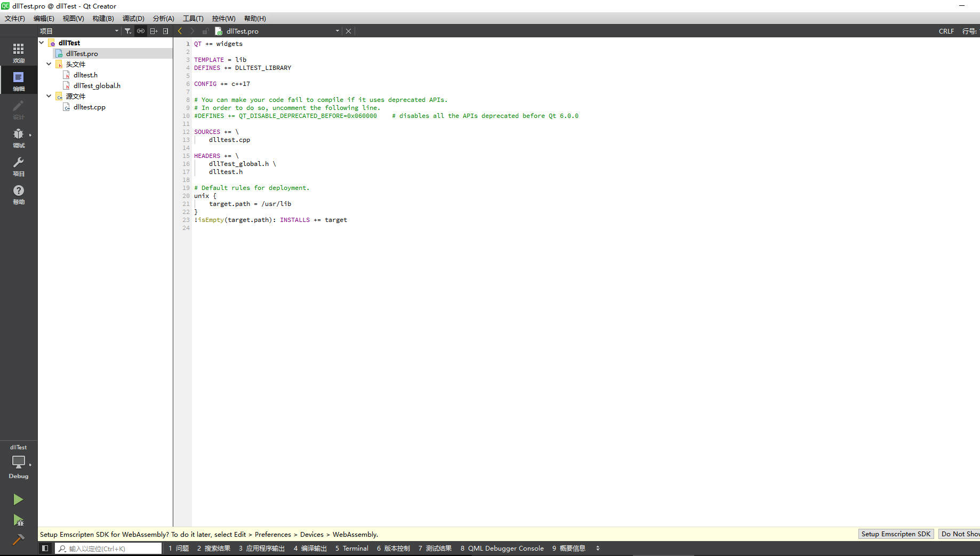Open 文件(F) menu
980x556 pixels.
[x=15, y=18]
